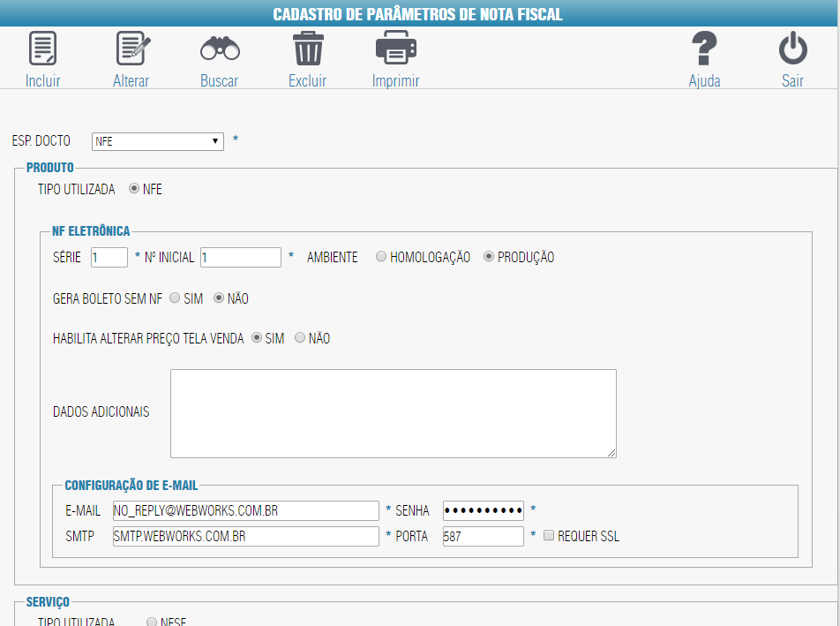Screen dimensions: 840x626
Task: Click the Excluir text label
Action: [307, 81]
